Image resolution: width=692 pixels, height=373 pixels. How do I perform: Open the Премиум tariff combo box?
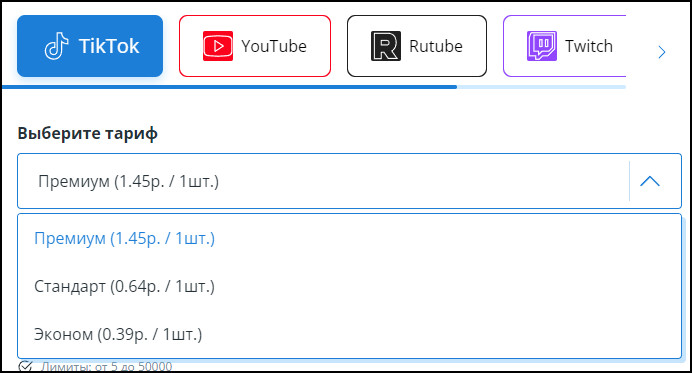pyautogui.click(x=349, y=181)
